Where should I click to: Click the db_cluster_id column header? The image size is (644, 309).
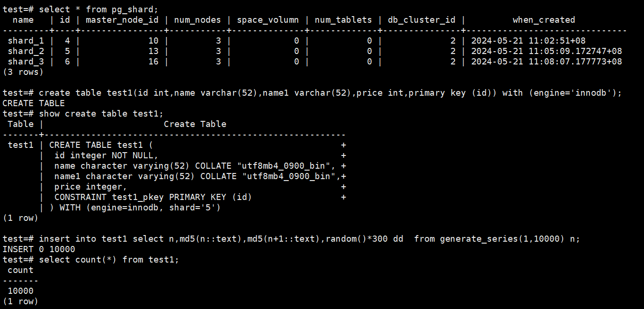pos(421,20)
